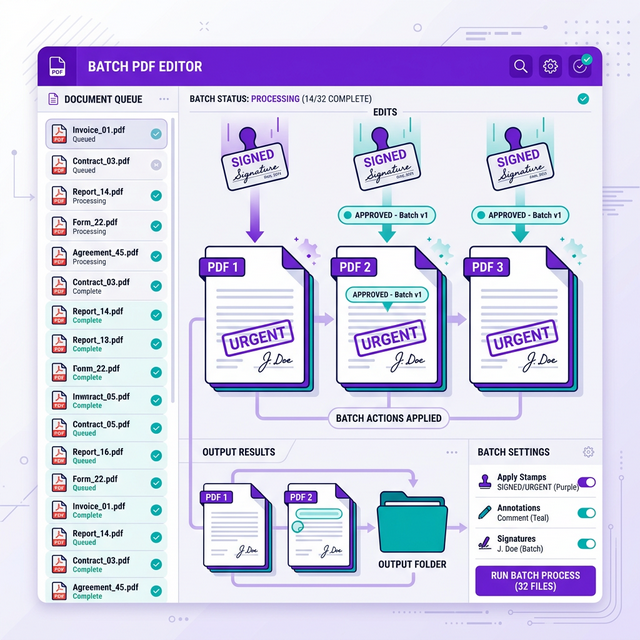The width and height of the screenshot is (640, 640).
Task: Open PDF 2 thumbnail in Output Results
Action: (x=320, y=527)
